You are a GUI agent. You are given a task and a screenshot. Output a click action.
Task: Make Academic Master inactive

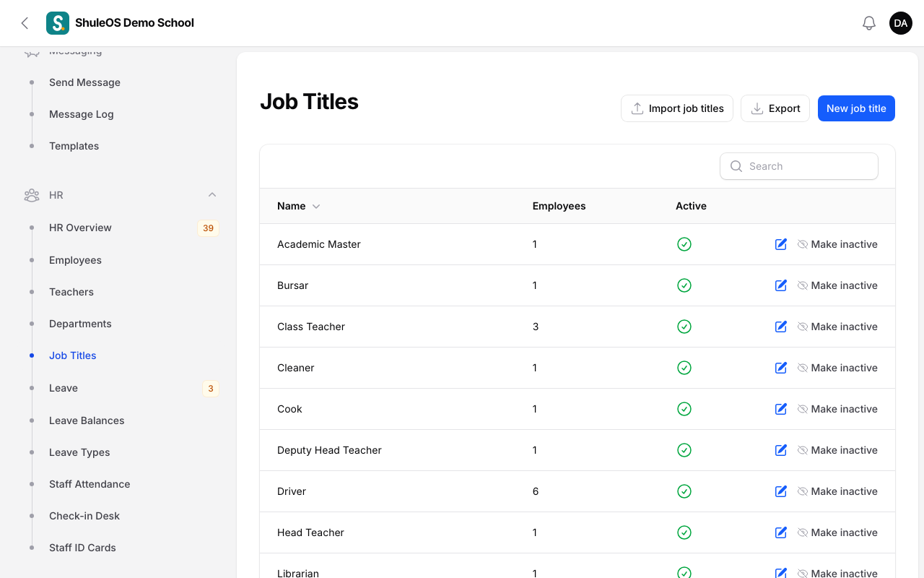[837, 244]
